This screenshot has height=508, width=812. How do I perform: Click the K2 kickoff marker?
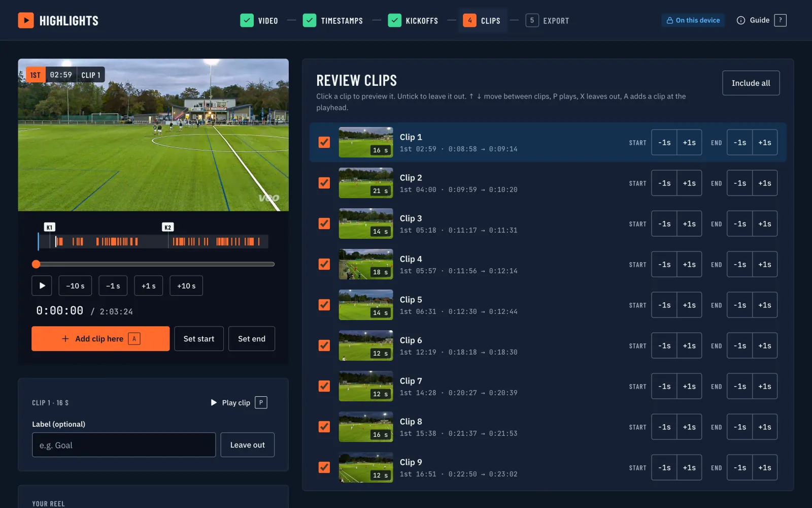[167, 227]
